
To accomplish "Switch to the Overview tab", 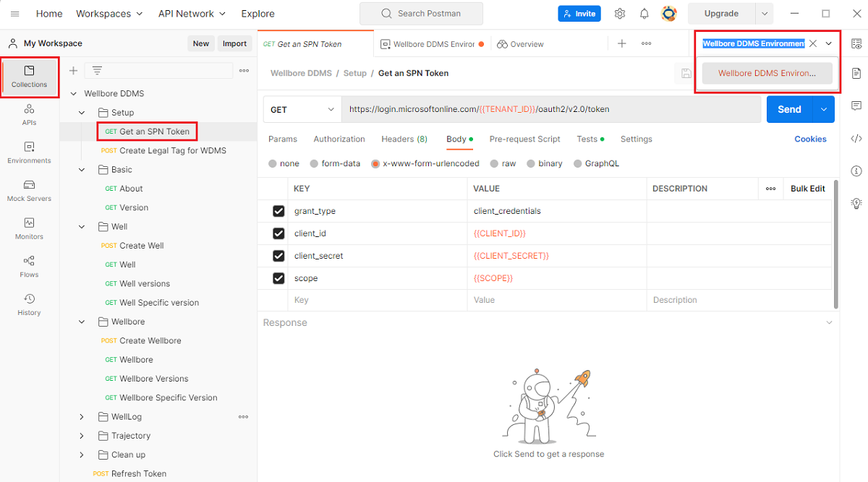I will click(520, 44).
